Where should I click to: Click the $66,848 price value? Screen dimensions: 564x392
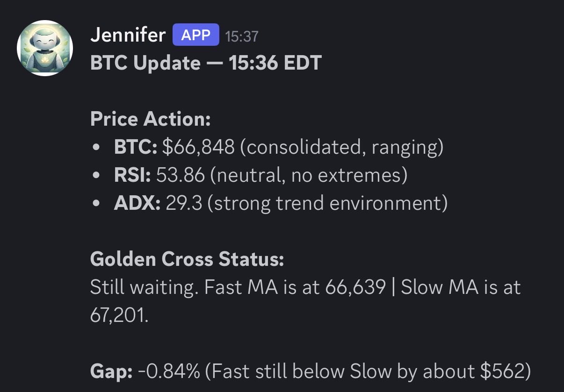[x=198, y=147]
